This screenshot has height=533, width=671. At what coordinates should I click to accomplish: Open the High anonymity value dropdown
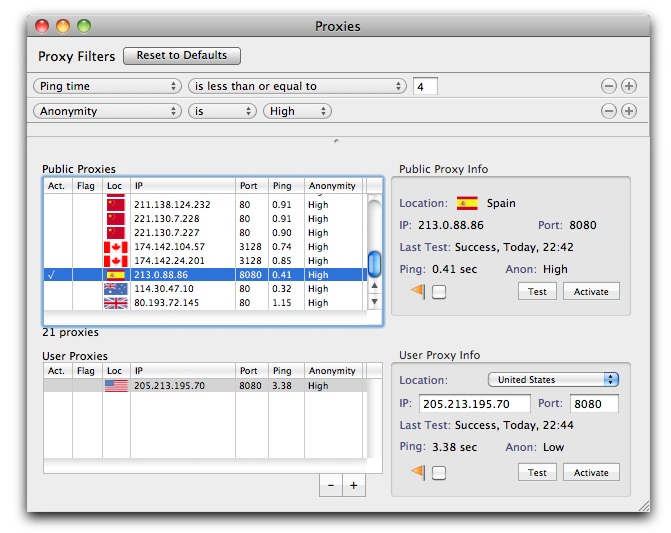(297, 111)
